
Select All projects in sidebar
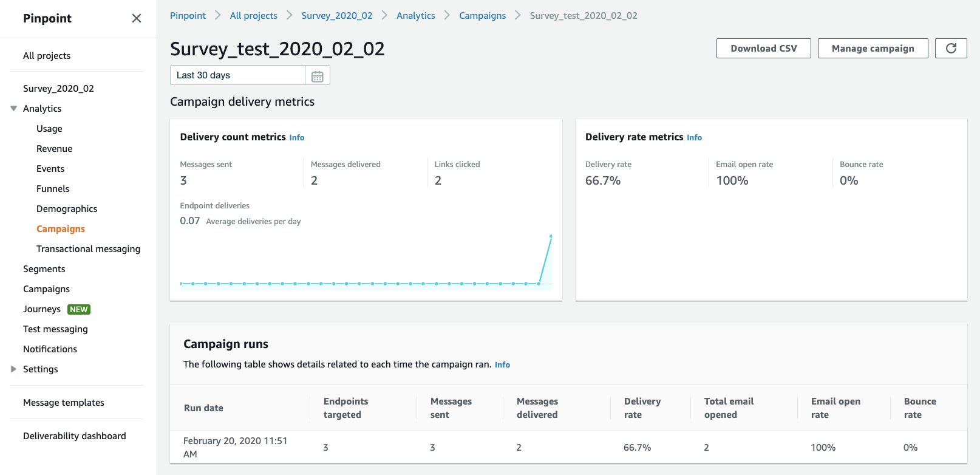click(x=47, y=56)
